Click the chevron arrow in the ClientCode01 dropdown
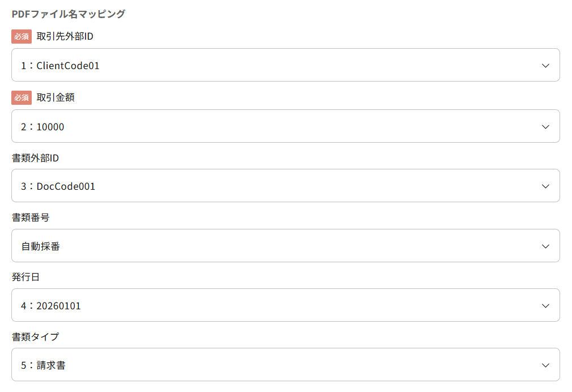The height and width of the screenshot is (392, 572). 545,65
